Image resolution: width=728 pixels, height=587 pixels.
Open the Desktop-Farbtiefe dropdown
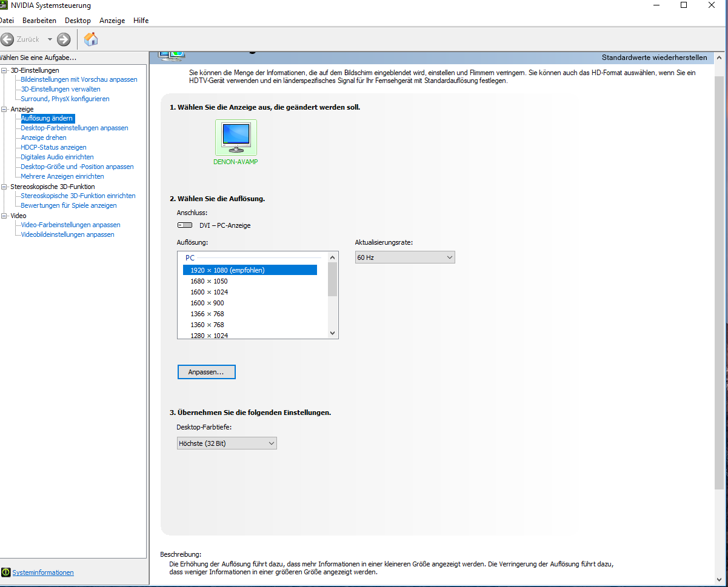pos(227,443)
